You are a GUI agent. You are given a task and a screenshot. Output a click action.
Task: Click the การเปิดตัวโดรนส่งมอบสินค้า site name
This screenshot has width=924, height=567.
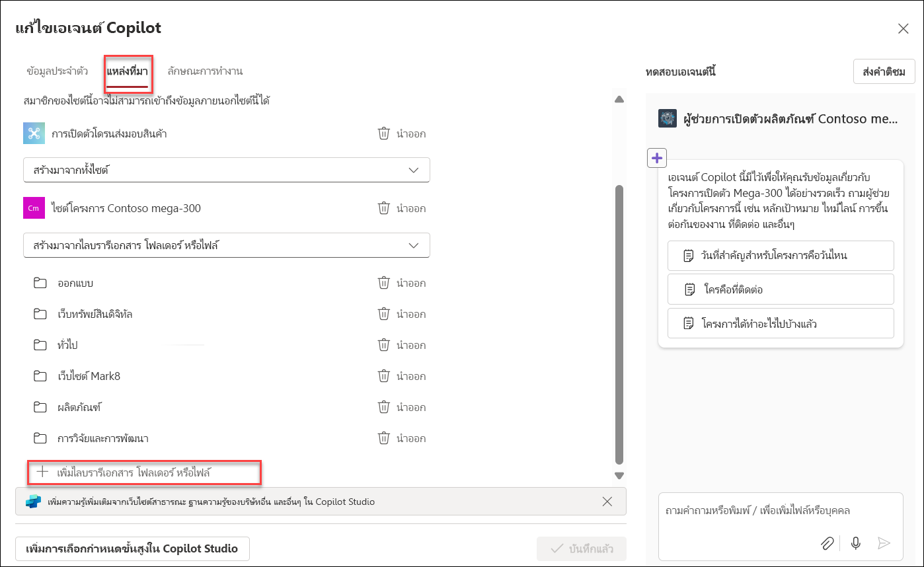(109, 133)
